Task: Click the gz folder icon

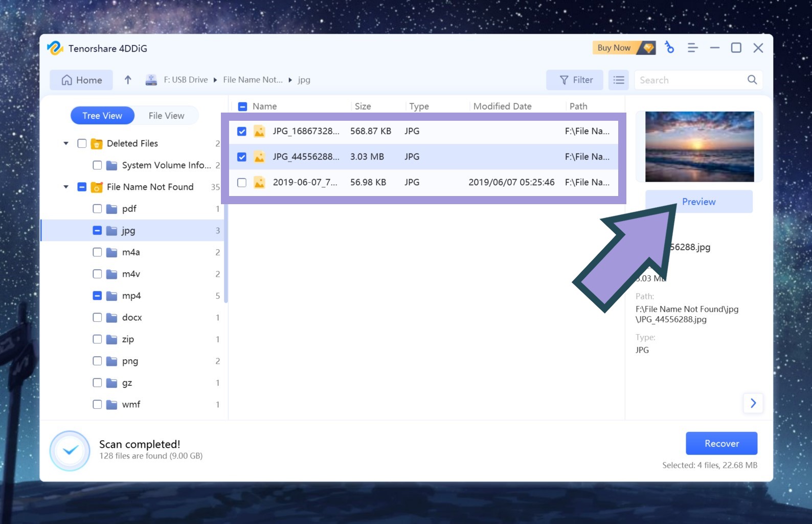Action: [112, 383]
